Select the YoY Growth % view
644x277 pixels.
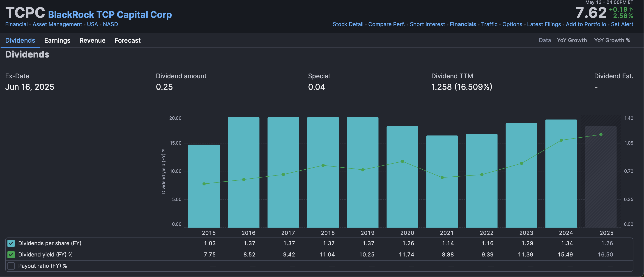click(x=612, y=40)
